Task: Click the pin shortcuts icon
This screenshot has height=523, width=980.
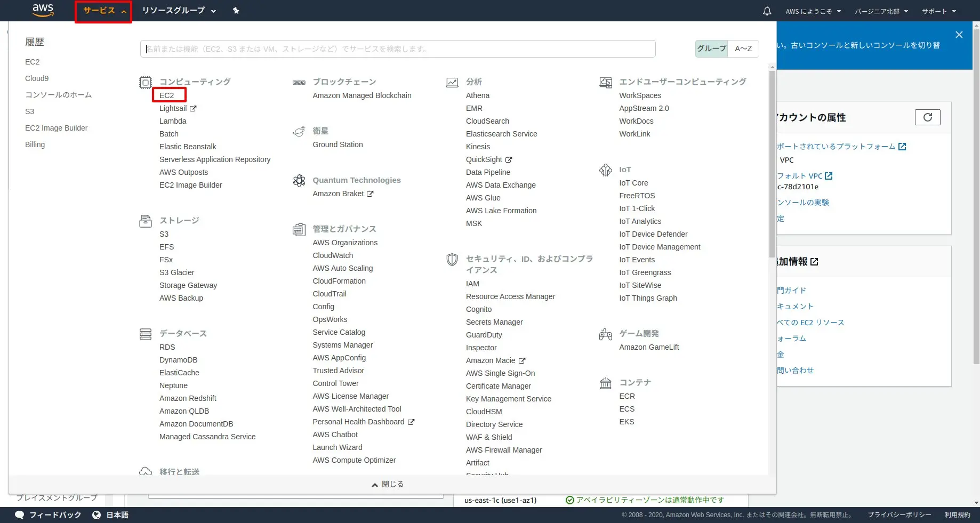Action: [x=236, y=11]
